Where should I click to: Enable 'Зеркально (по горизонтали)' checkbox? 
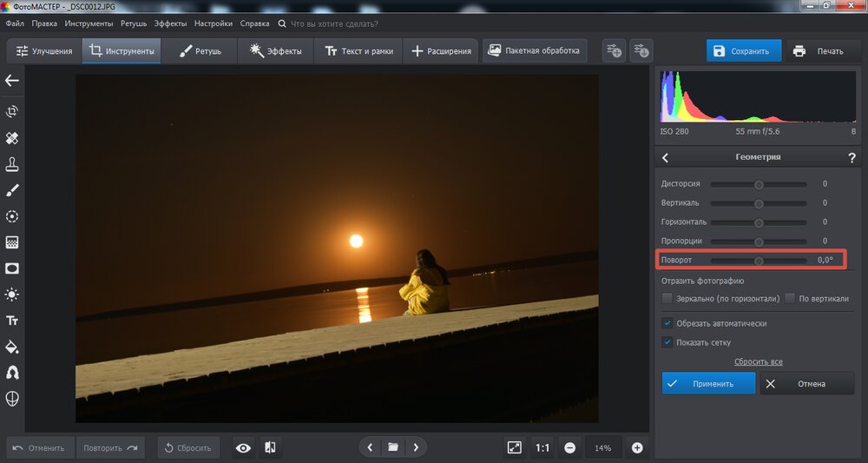coord(667,298)
